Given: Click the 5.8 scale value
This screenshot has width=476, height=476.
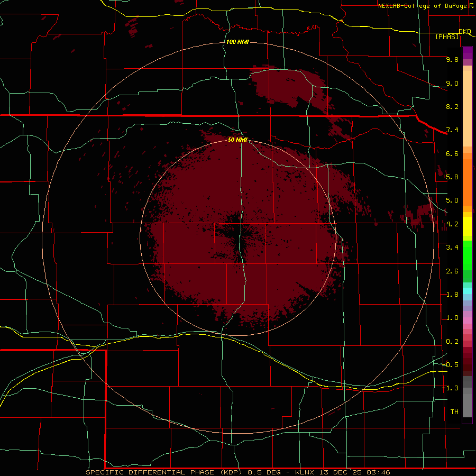Looking at the screenshot, I should pyautogui.click(x=452, y=177).
